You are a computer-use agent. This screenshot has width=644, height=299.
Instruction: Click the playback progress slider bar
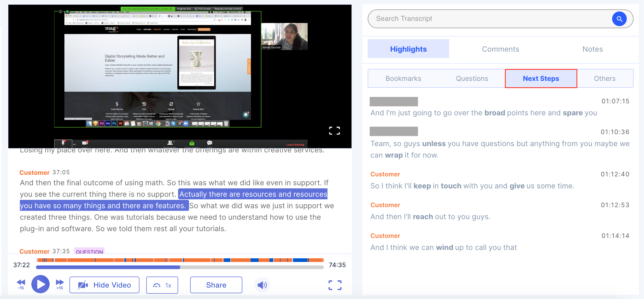pos(180,267)
